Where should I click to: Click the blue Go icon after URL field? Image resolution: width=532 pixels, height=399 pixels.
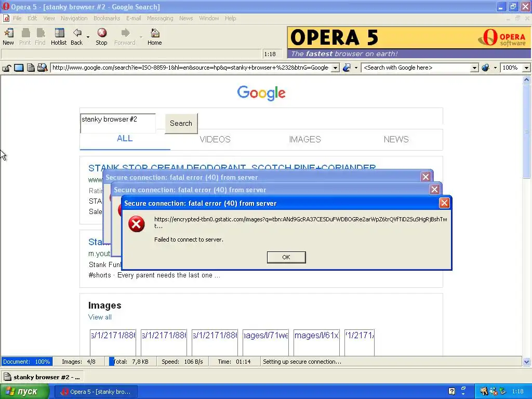tap(347, 68)
